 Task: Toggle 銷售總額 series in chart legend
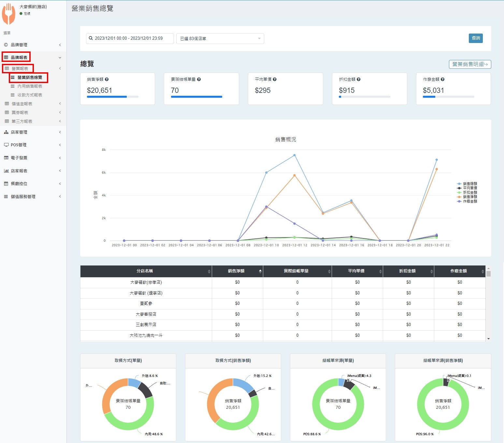[470, 184]
